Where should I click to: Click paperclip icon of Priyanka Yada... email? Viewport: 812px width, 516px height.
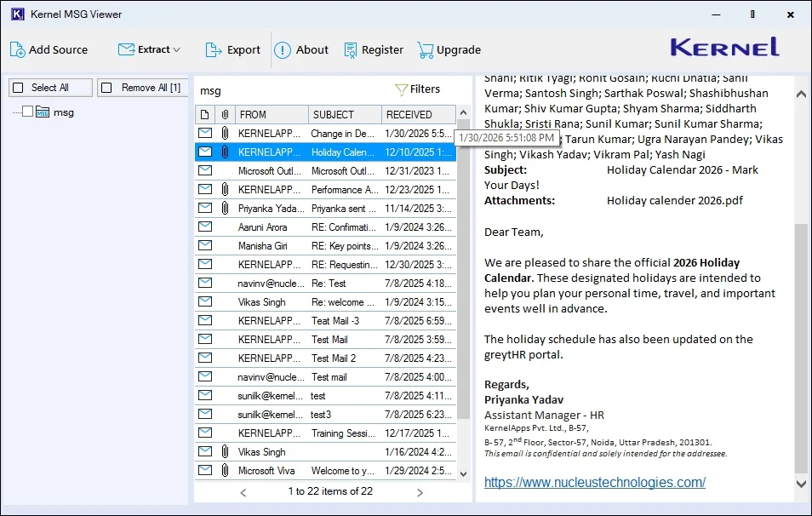[225, 208]
